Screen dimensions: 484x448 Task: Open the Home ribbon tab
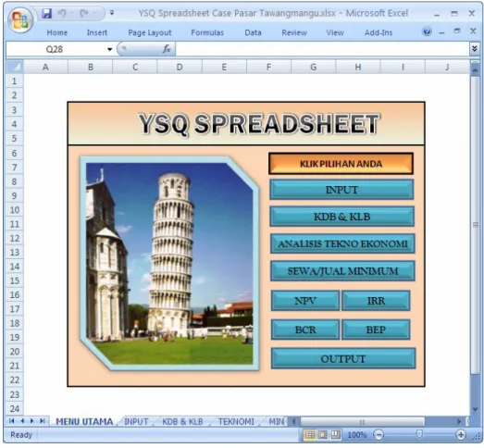coord(57,32)
